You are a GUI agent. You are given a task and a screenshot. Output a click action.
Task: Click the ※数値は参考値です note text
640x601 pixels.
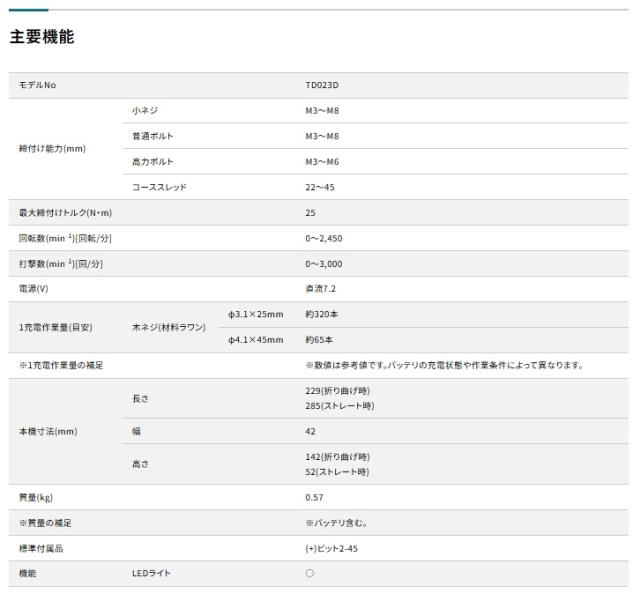444,365
